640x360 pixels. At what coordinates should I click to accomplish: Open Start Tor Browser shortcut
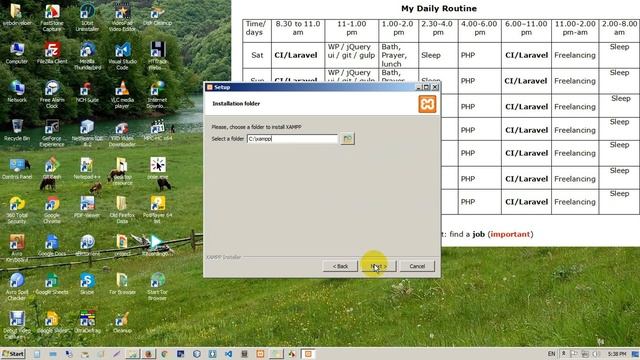[x=157, y=286]
